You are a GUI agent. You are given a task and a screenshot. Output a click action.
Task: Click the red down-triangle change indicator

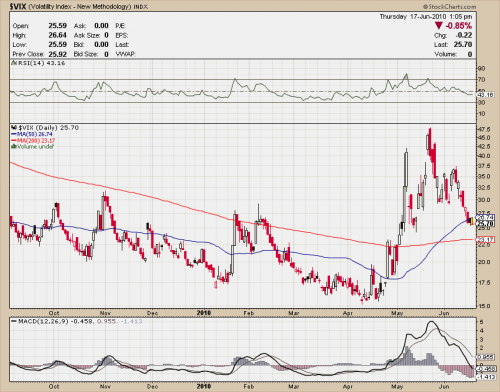439,26
